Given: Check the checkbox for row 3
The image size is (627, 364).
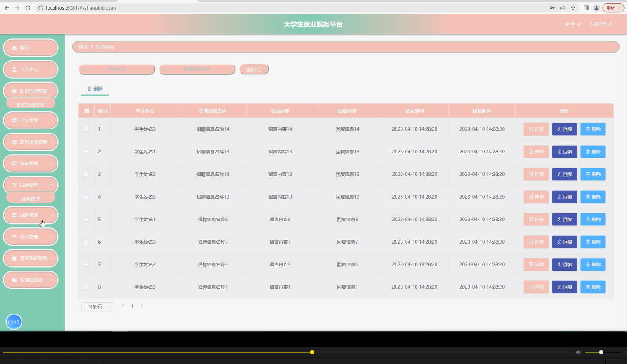Looking at the screenshot, I should tap(86, 174).
